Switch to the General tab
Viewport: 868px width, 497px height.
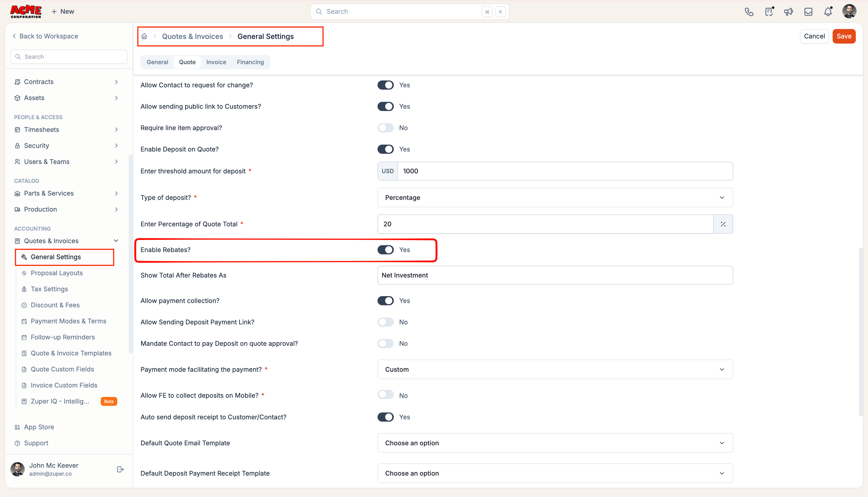coord(157,62)
